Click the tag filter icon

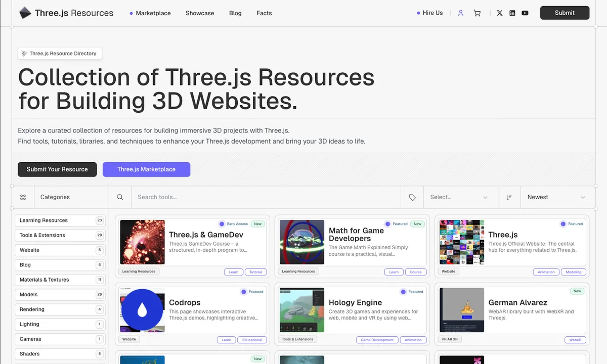(x=412, y=197)
